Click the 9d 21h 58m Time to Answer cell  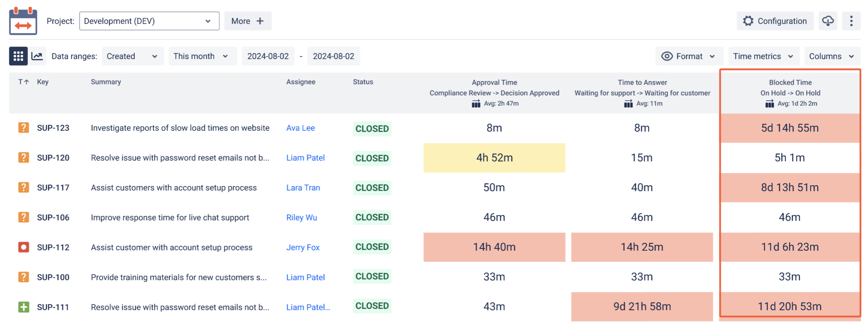[x=642, y=306]
